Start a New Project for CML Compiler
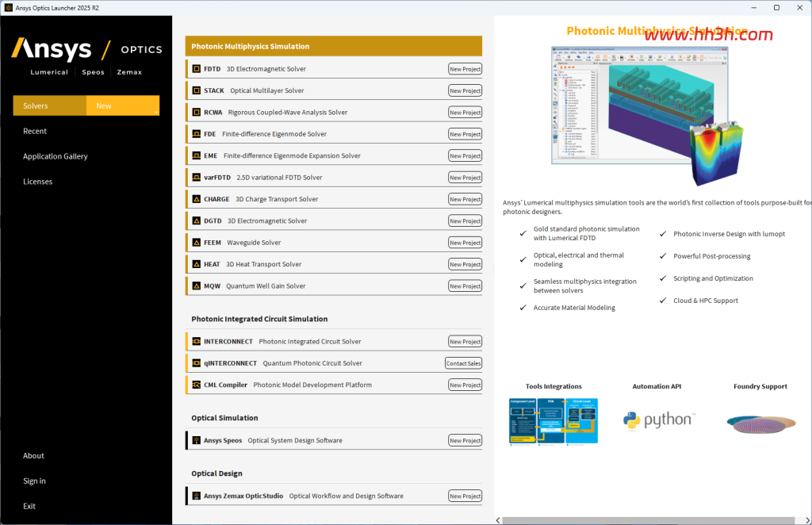The image size is (812, 525). tap(465, 385)
